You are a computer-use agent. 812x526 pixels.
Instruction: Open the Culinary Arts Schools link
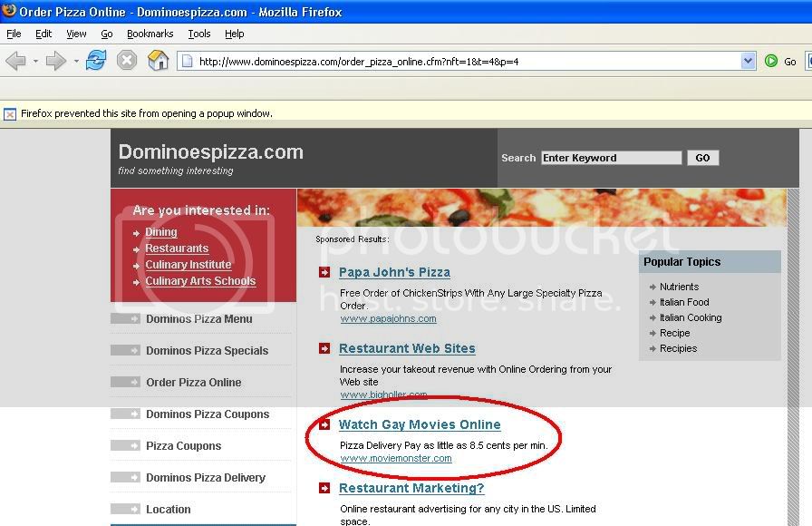click(200, 281)
